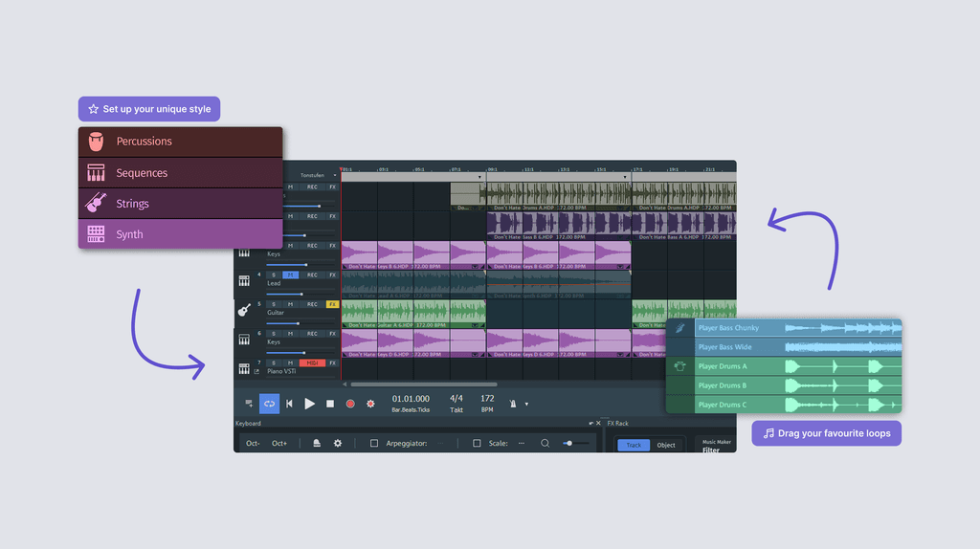980x549 pixels.
Task: Open the Tonstufen dropdown
Action: [318, 175]
